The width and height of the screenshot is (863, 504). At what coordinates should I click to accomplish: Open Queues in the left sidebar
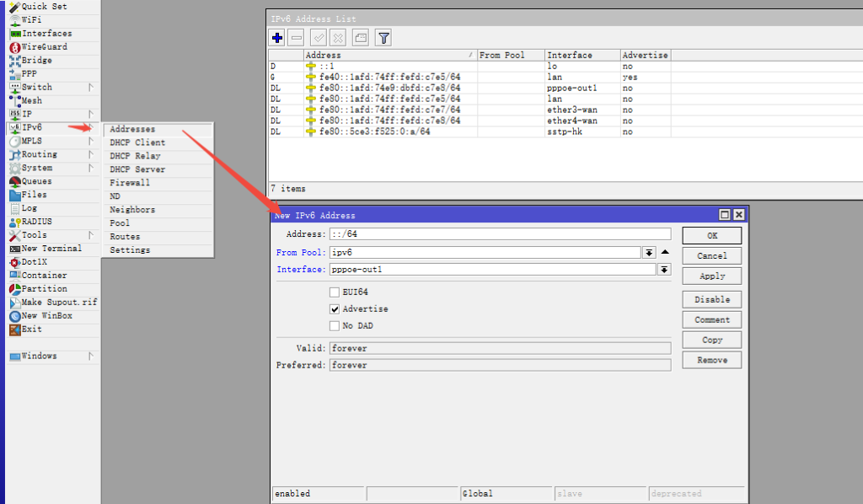tap(36, 181)
